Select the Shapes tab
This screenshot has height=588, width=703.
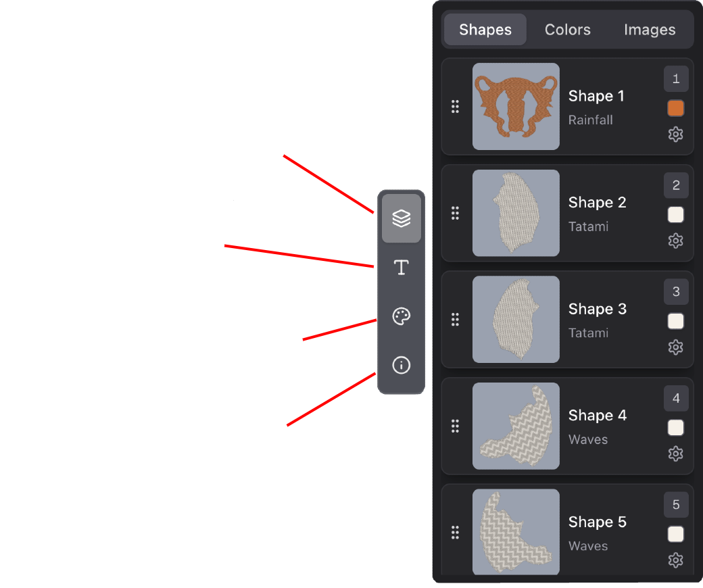[484, 29]
